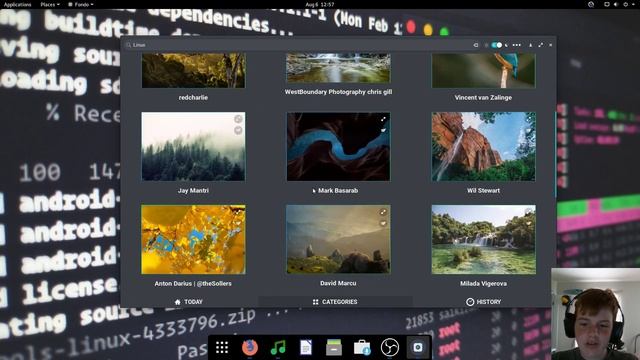
Task: Open the Mark Basarab author link
Action: (x=338, y=190)
